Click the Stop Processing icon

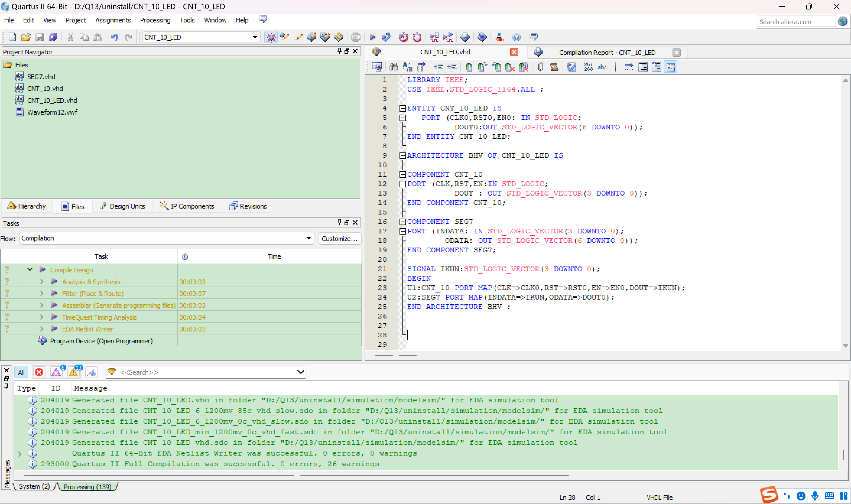[355, 37]
